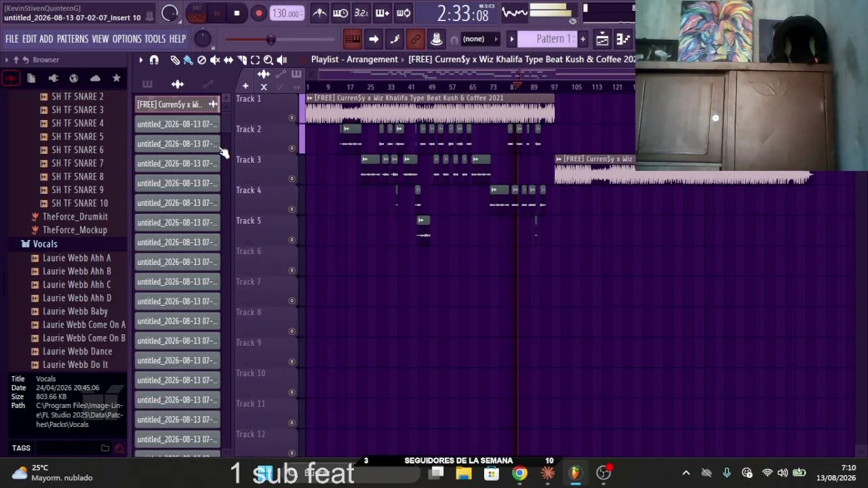Image resolution: width=868 pixels, height=488 pixels.
Task: Select the playlist Select tool
Action: (255, 60)
